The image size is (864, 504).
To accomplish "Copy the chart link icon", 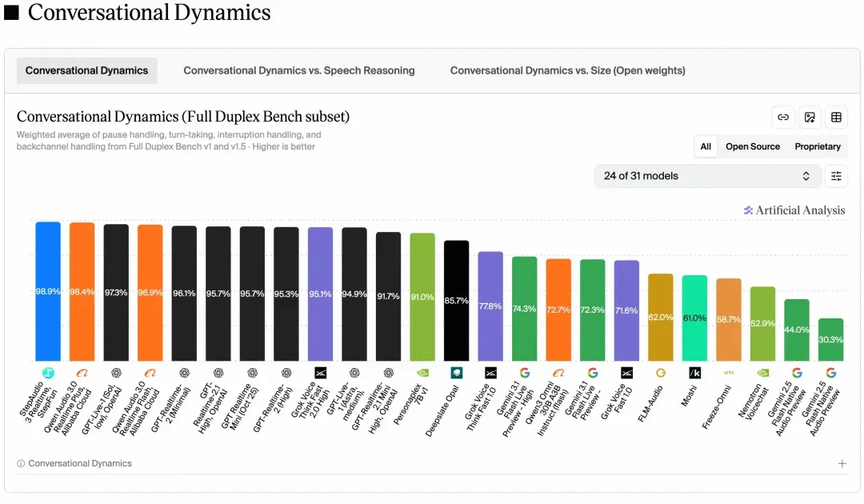I will [783, 118].
